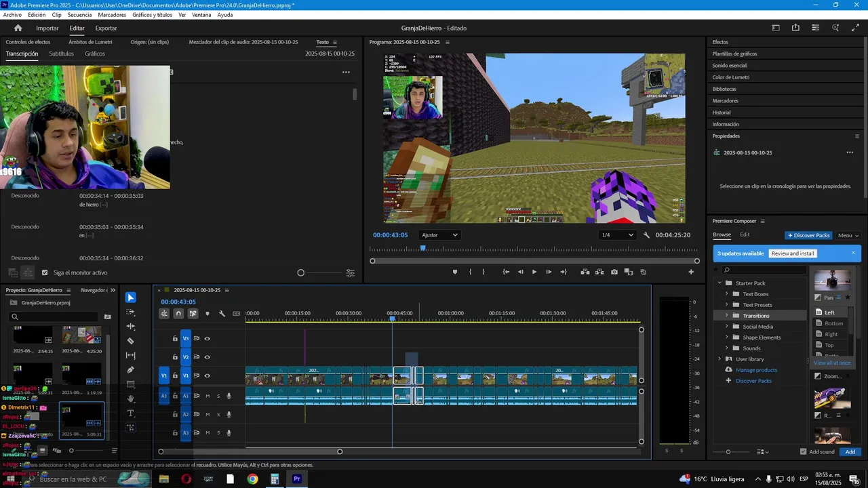Select the Selection arrow tool
Image resolution: width=868 pixels, height=488 pixels.
point(131,298)
